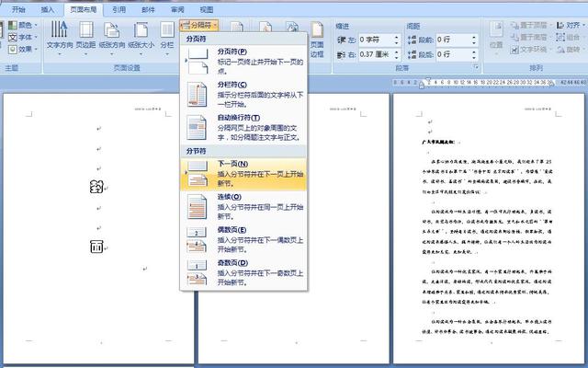Click the continuous section icon beside 连续(O)

(x=197, y=206)
